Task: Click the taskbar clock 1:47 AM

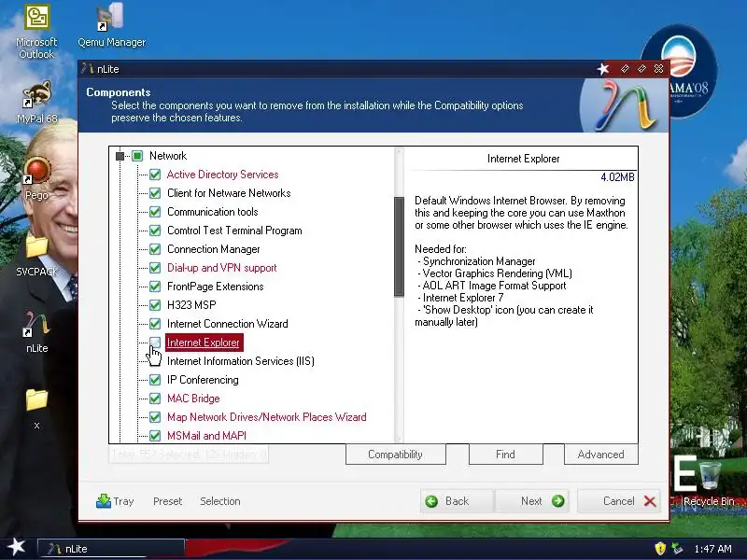Action: pyautogui.click(x=712, y=549)
